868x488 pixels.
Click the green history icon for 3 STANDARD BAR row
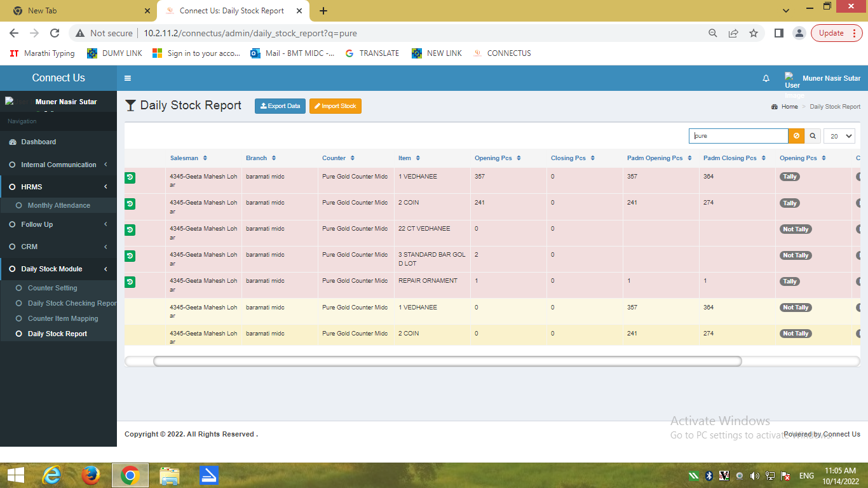pyautogui.click(x=130, y=256)
